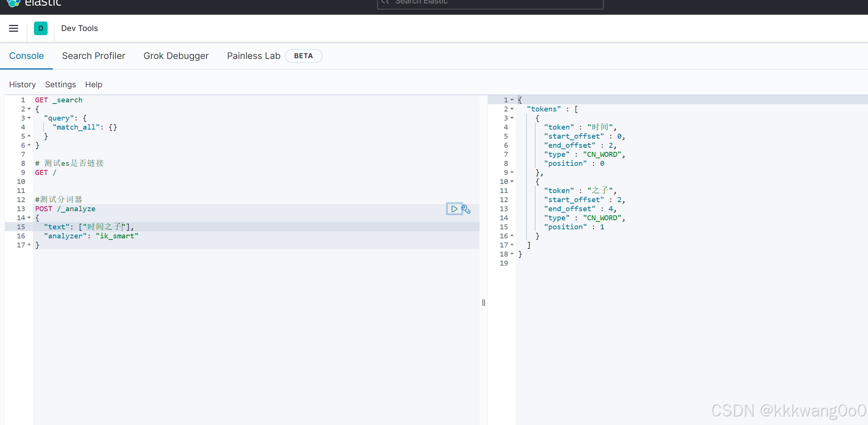Open the Grok Debugger tab
Screen dimensions: 868x425
point(176,56)
